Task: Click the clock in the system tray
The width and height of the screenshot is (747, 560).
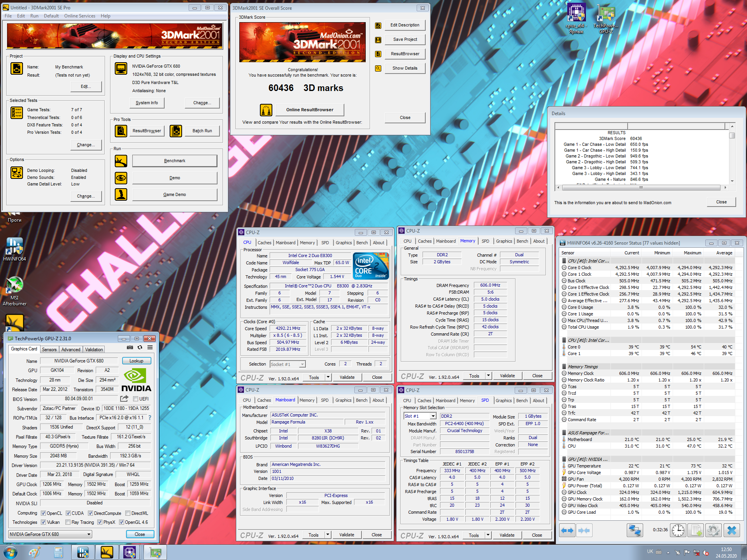Action: [726, 553]
